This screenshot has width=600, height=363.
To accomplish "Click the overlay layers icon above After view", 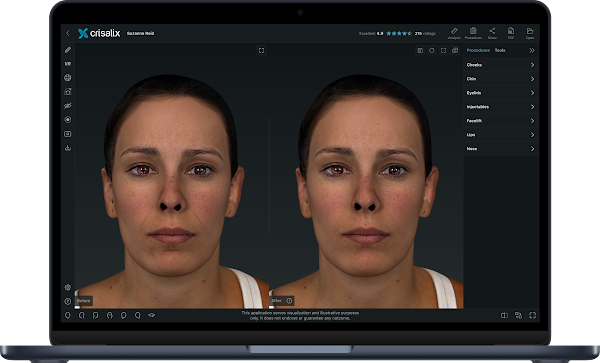I will coord(455,50).
